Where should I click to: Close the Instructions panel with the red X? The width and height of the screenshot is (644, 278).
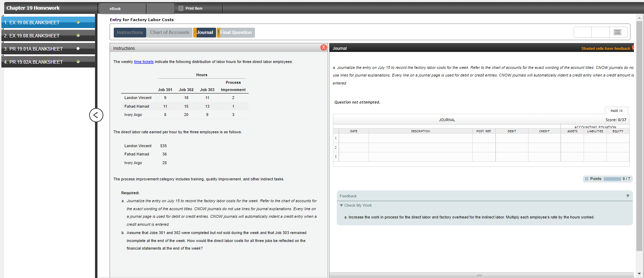point(324,47)
